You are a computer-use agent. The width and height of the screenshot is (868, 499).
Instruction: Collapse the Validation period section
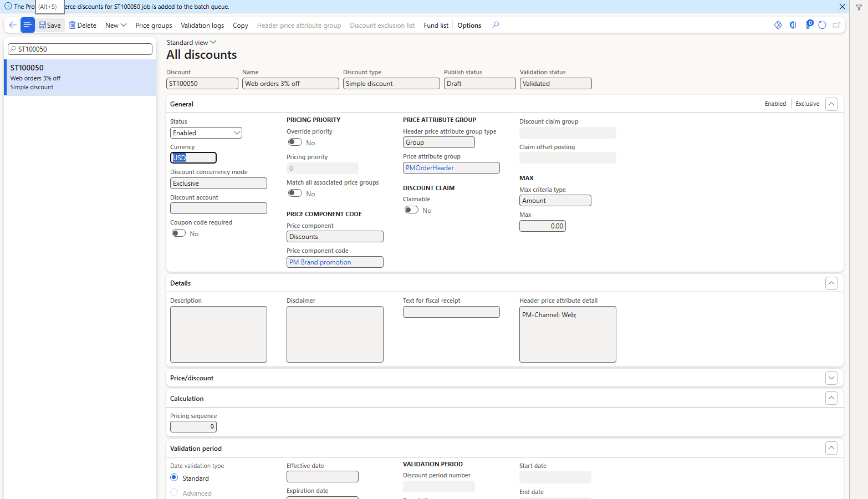(x=831, y=449)
